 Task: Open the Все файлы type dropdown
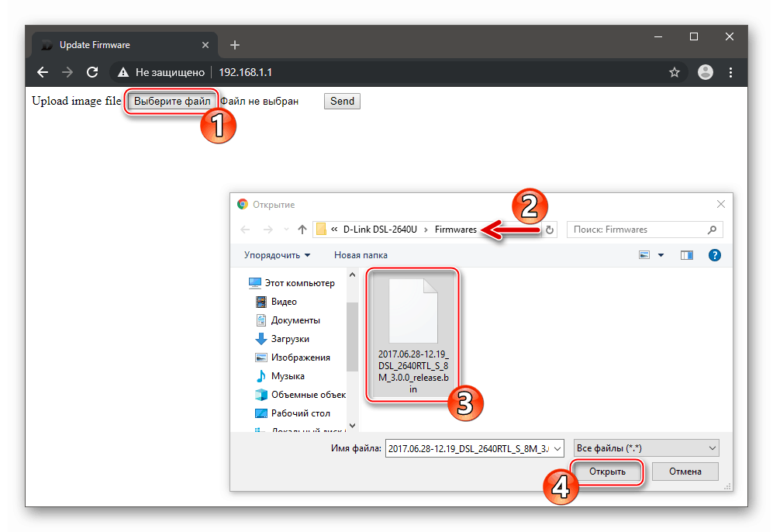coord(647,448)
